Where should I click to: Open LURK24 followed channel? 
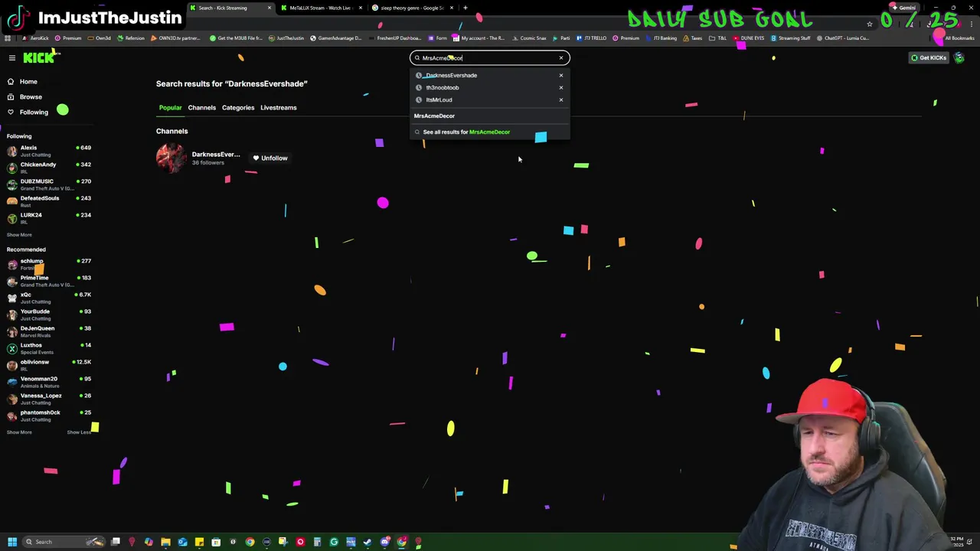[47, 218]
